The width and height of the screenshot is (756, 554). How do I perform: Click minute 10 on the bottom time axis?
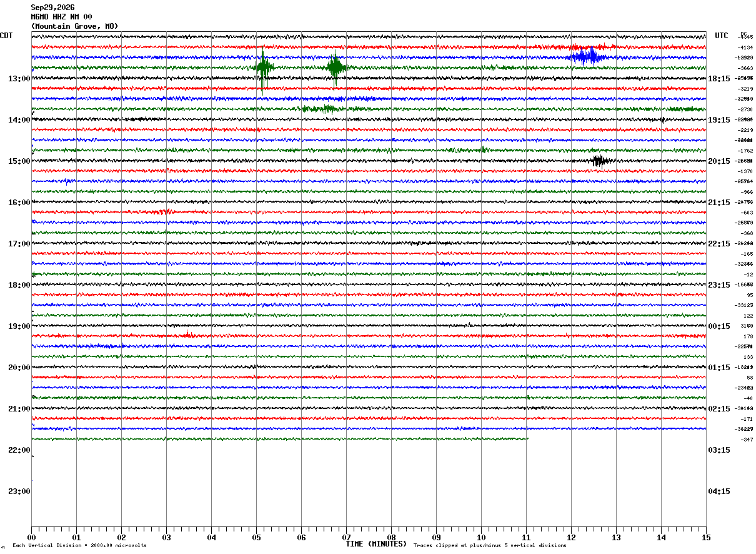pyautogui.click(x=481, y=537)
